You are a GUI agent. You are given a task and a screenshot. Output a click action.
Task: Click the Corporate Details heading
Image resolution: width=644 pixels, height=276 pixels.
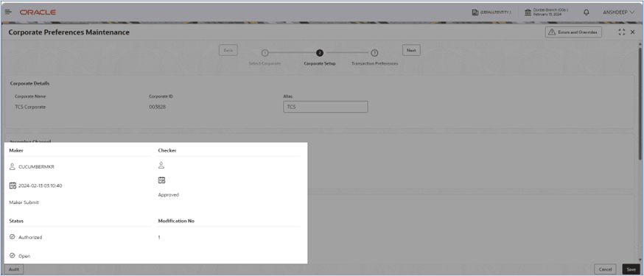[x=29, y=83]
